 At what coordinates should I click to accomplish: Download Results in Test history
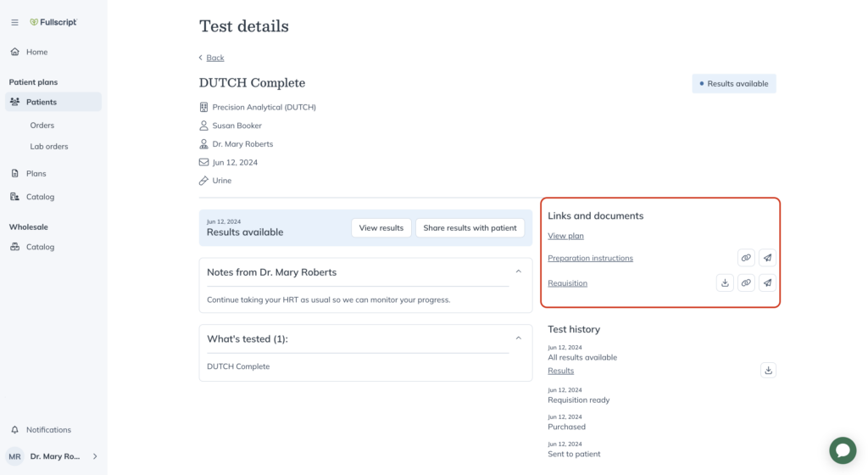click(768, 371)
